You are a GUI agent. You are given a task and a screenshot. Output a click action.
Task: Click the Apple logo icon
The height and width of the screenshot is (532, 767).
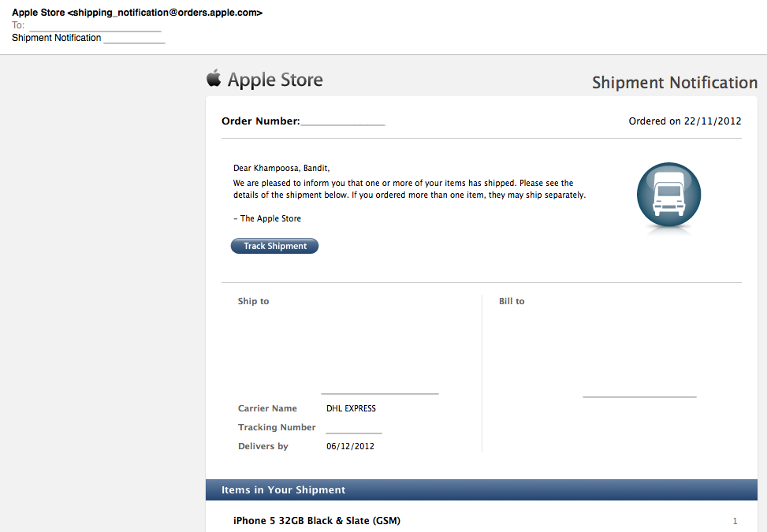[214, 78]
